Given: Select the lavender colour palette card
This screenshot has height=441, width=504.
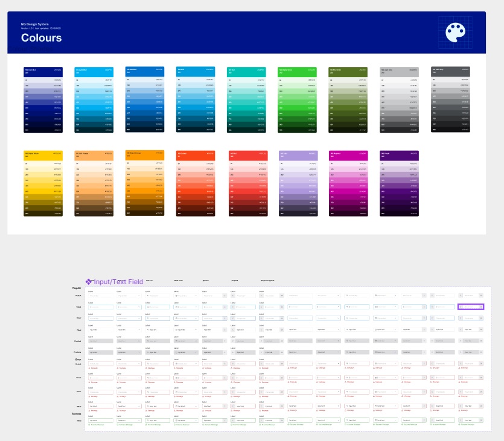Looking at the screenshot, I should click(297, 183).
